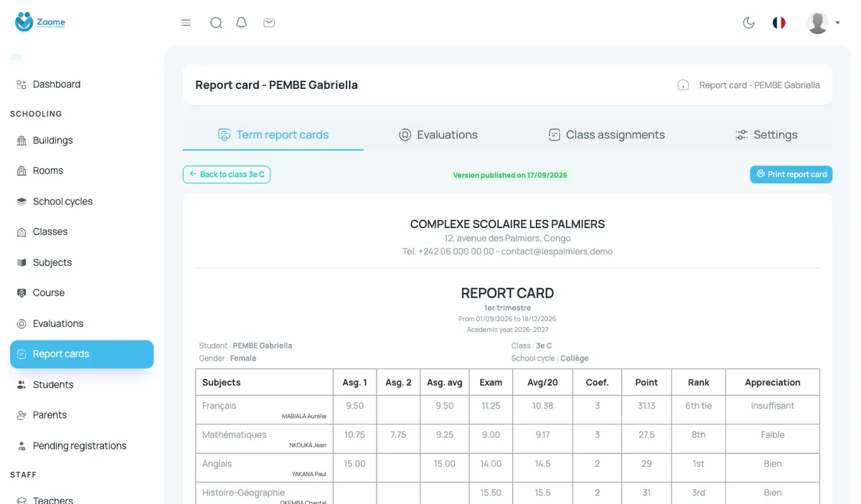This screenshot has width=861, height=504.
Task: Open the search icon in top bar
Action: (216, 23)
